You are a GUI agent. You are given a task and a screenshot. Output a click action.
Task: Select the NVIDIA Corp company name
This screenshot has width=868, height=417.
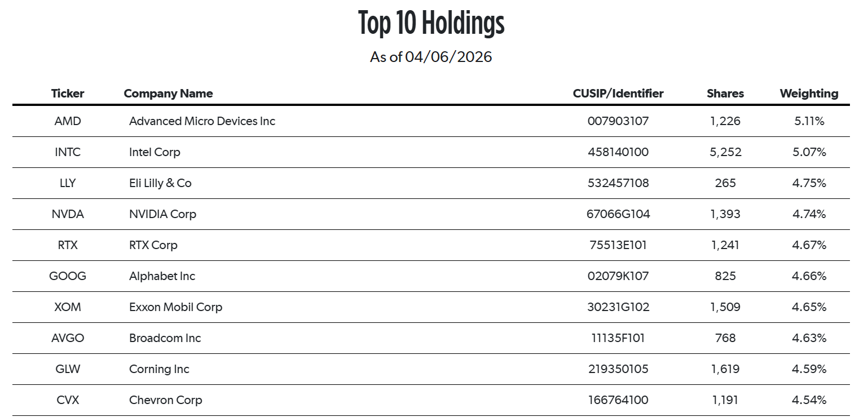[162, 214]
